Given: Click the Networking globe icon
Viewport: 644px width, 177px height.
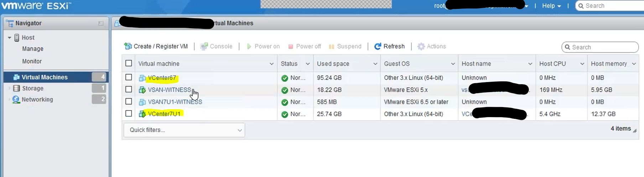Looking at the screenshot, I should (16, 100).
